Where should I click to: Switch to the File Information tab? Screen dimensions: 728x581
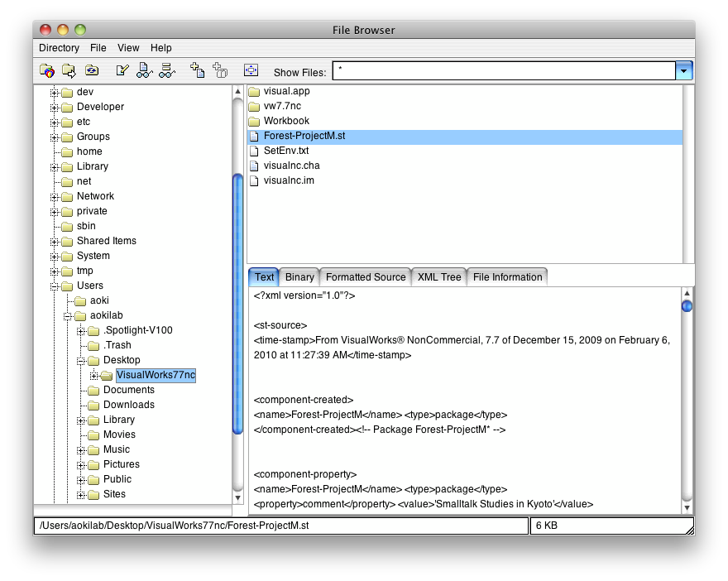507,276
